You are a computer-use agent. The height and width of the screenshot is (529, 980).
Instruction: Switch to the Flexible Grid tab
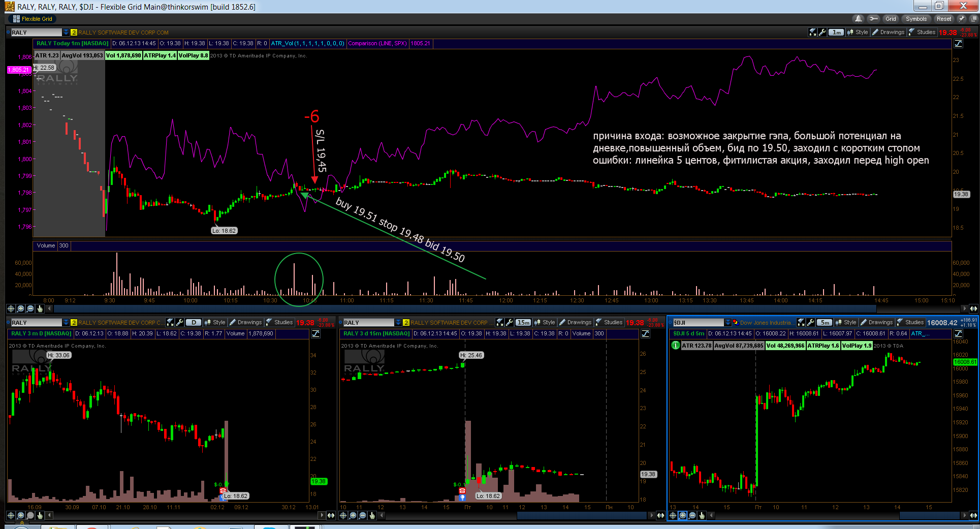33,19
